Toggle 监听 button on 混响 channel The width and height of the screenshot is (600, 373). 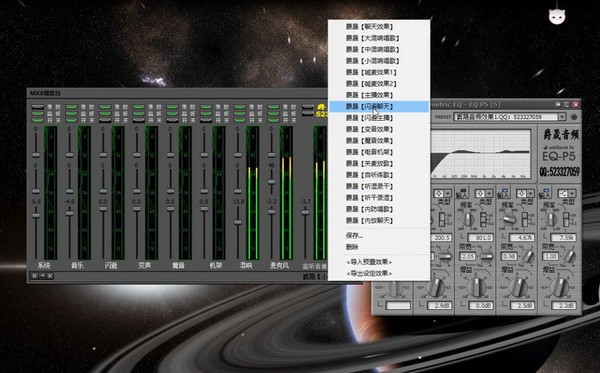(240, 113)
